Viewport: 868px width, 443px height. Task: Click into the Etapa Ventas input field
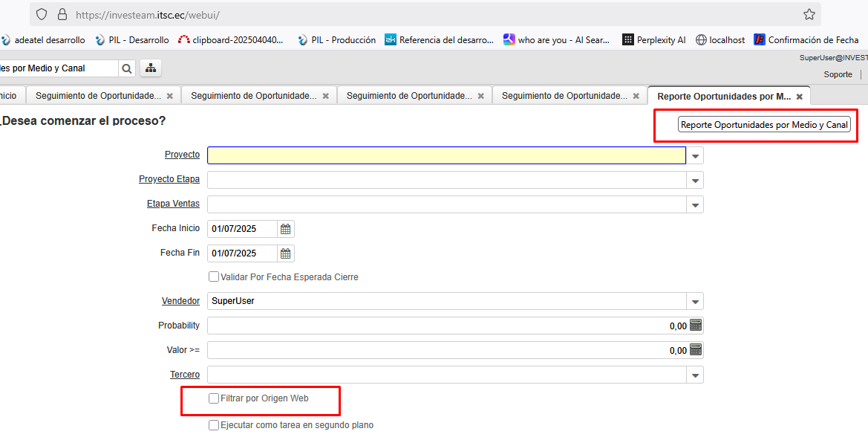[446, 204]
